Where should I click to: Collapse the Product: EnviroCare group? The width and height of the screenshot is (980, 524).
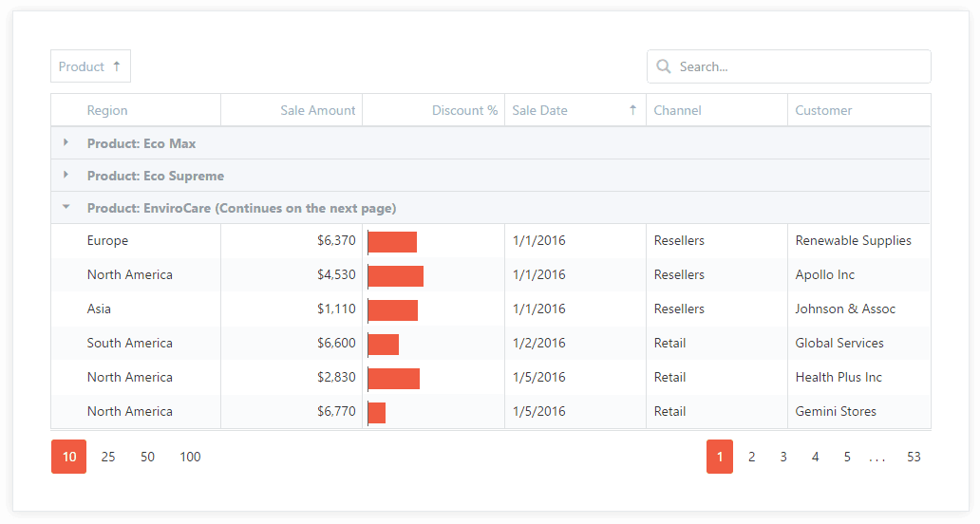(x=66, y=207)
